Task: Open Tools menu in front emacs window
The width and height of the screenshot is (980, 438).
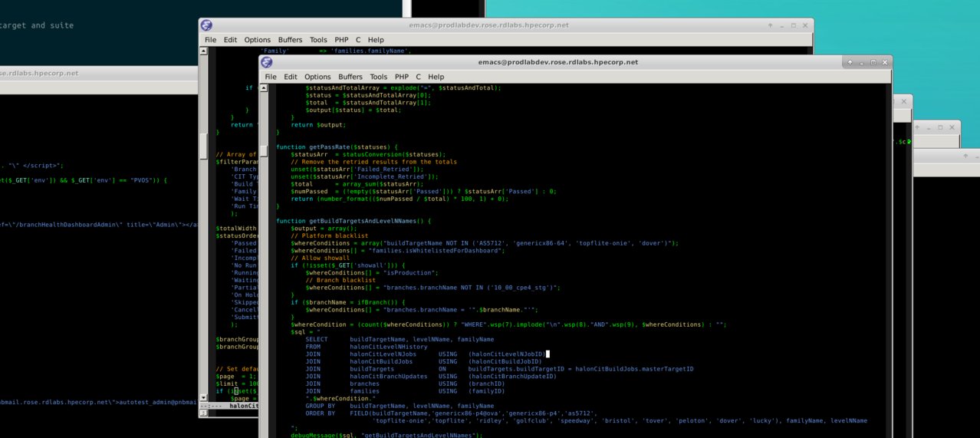Action: click(x=379, y=77)
